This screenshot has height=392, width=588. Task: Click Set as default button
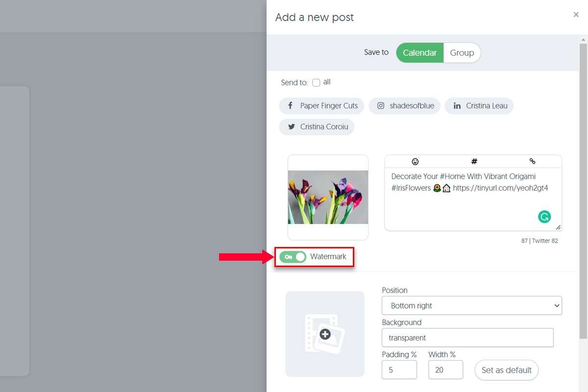507,370
